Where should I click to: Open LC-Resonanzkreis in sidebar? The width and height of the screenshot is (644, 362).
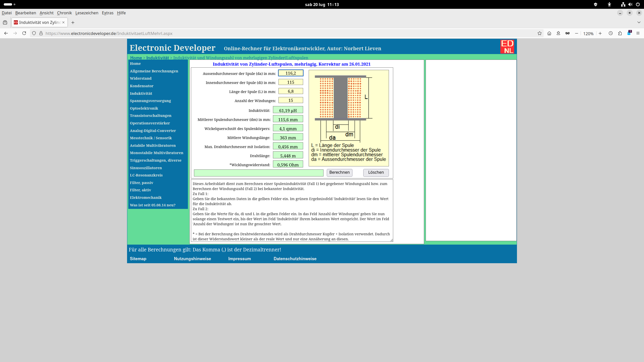point(146,175)
